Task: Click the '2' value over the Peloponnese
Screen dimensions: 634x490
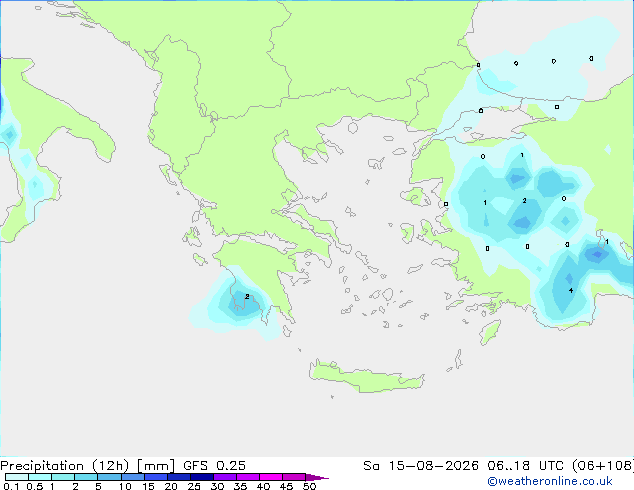Action: pyautogui.click(x=247, y=297)
